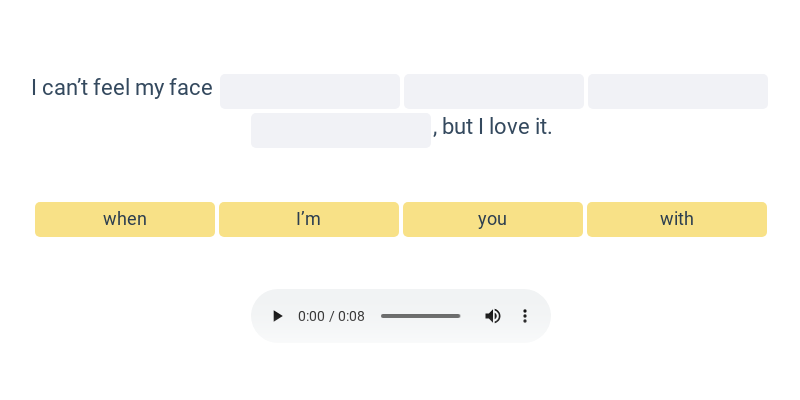The height and width of the screenshot is (400, 800).
Task: Click the third empty blank on the first line
Action: [678, 91]
